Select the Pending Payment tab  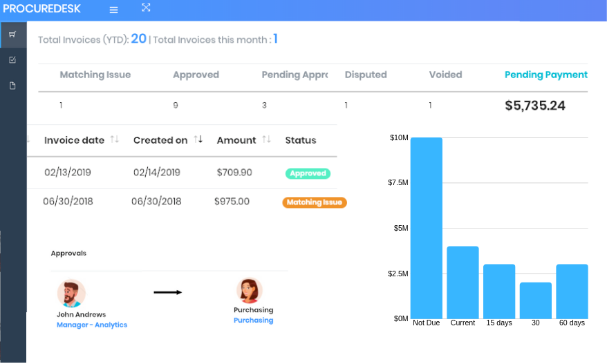(546, 75)
